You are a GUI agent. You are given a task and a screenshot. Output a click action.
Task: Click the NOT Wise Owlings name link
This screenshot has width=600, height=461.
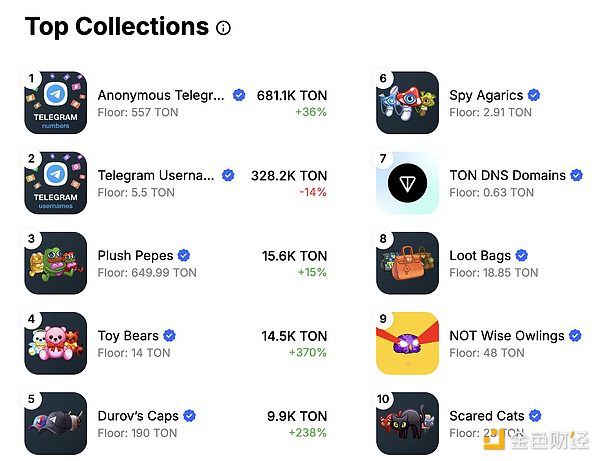coord(507,336)
